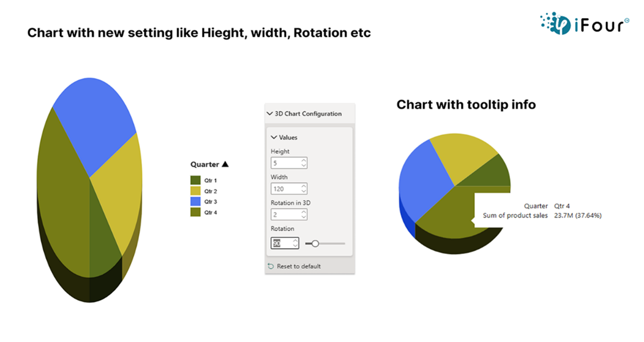Decrease the Width value with down arrow
The image size is (644, 342).
[304, 191]
